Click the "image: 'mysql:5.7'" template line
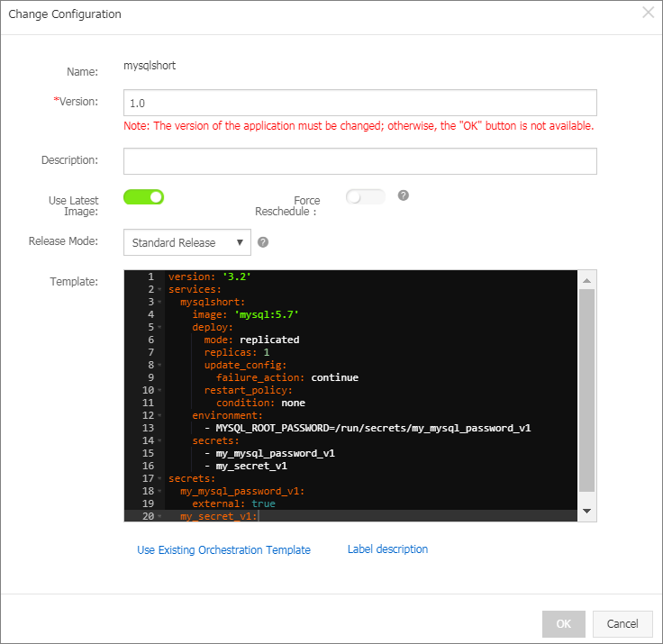This screenshot has width=663, height=644. point(245,314)
